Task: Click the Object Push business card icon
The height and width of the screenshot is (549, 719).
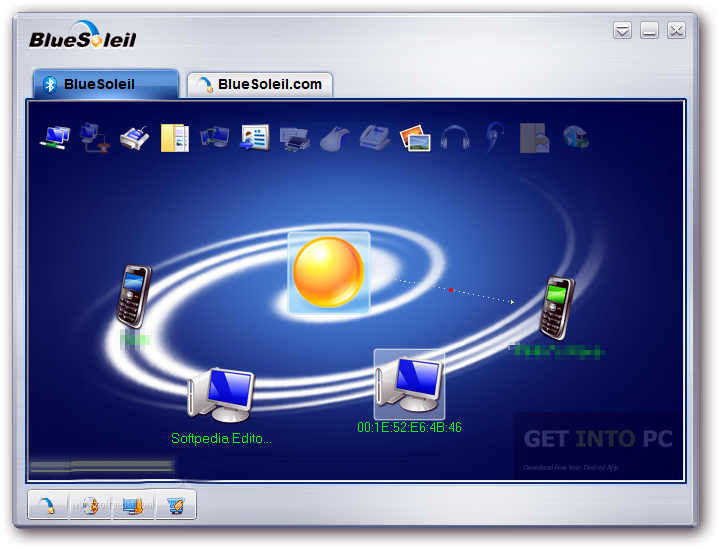Action: pyautogui.click(x=254, y=138)
